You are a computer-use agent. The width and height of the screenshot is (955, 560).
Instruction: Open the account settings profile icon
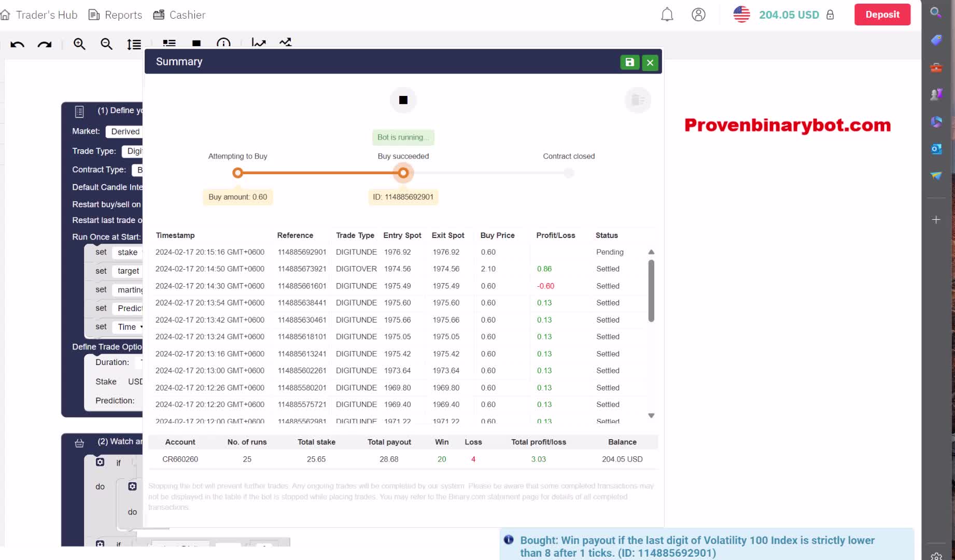[x=698, y=15]
